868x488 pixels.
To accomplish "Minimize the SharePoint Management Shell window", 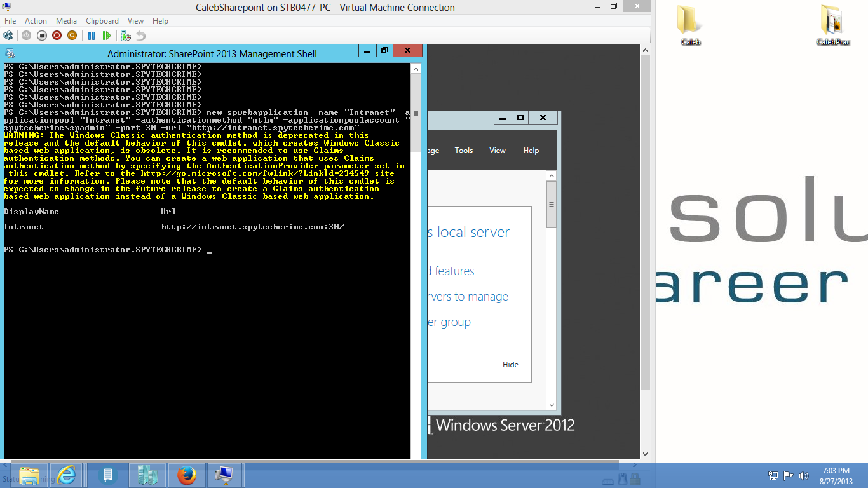I will (367, 50).
